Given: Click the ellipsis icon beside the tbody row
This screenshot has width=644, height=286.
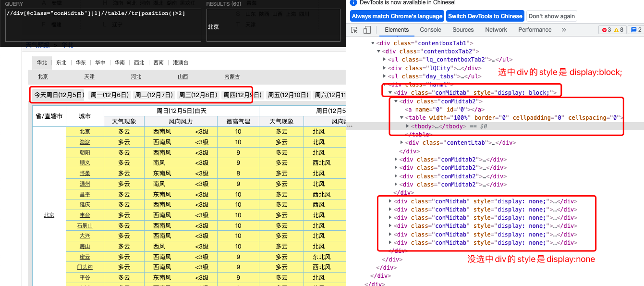Looking at the screenshot, I should [x=349, y=126].
